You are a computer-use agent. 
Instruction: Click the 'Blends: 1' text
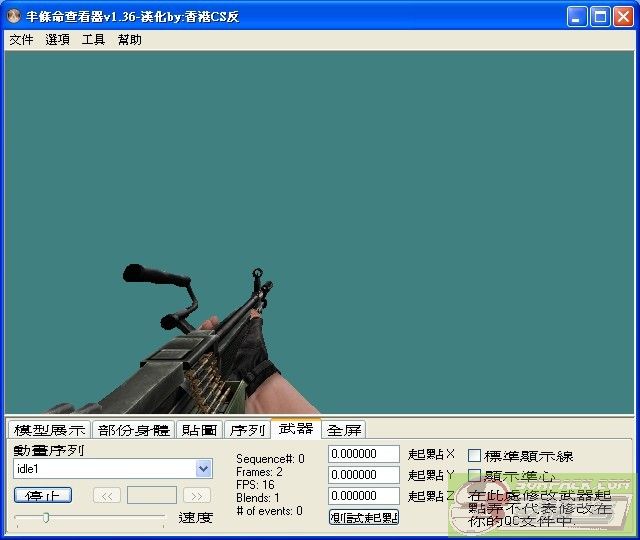pyautogui.click(x=258, y=498)
